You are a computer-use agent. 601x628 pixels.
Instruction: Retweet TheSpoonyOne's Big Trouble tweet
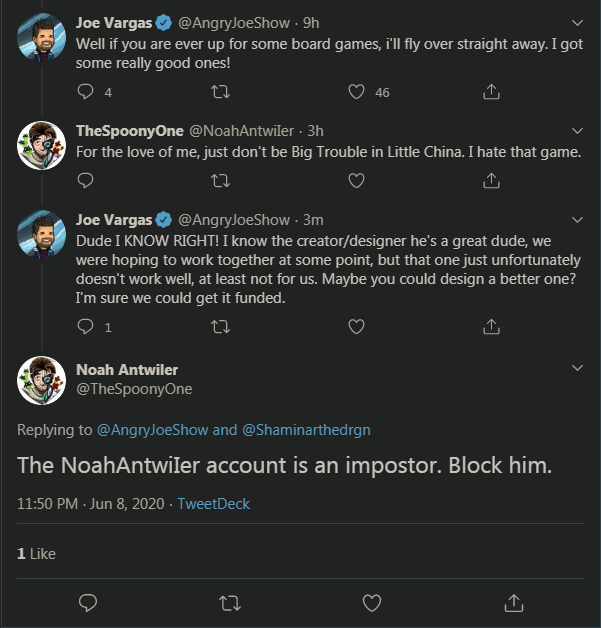coord(221,181)
